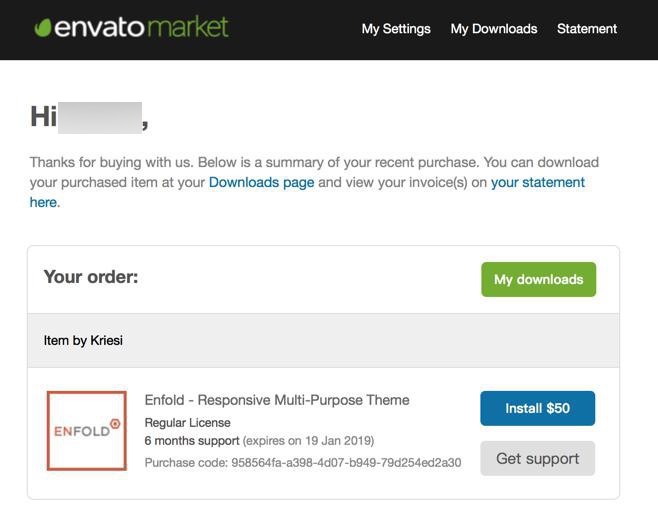Click the blurred customer name in greeting
The height and width of the screenshot is (505, 658).
99,117
